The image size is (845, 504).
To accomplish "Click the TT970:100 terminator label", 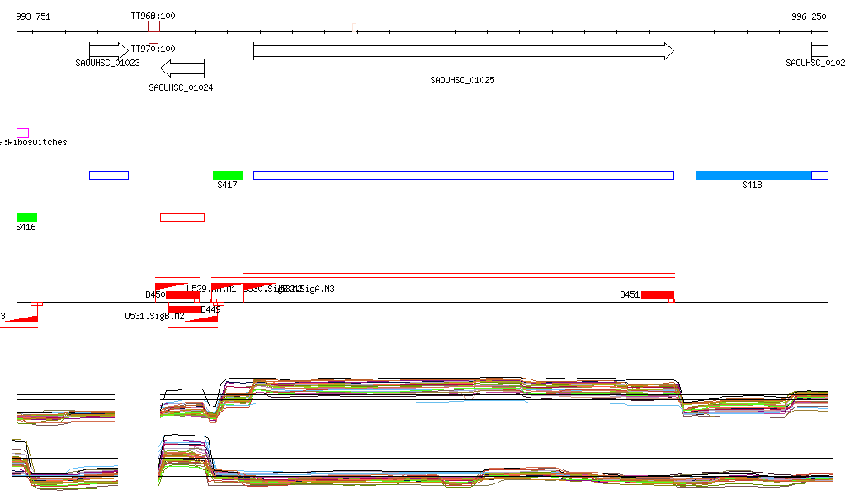I will click(153, 49).
